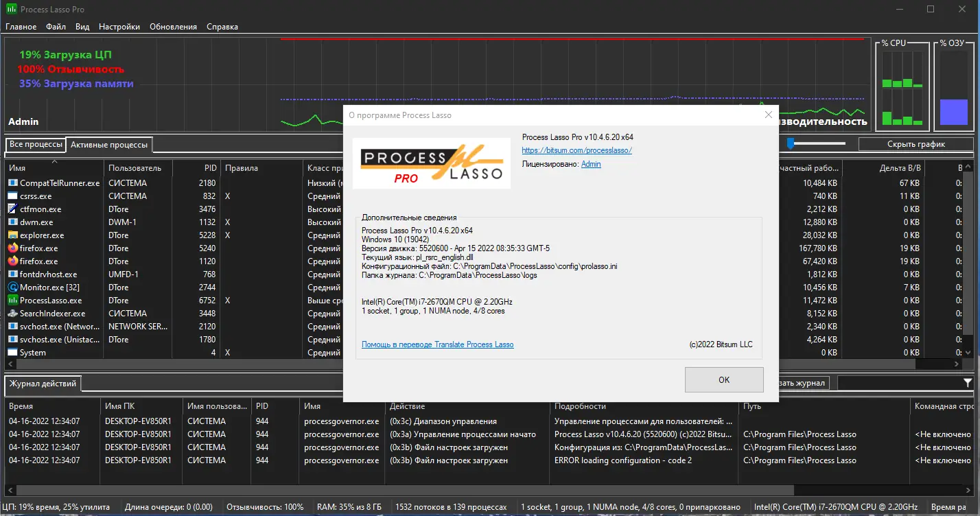Sort the log by Путь column

pos(824,406)
